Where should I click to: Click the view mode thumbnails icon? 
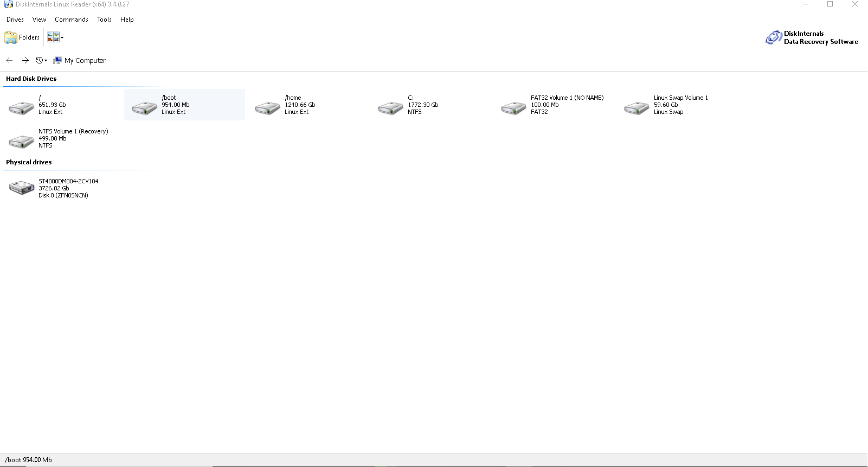point(53,37)
